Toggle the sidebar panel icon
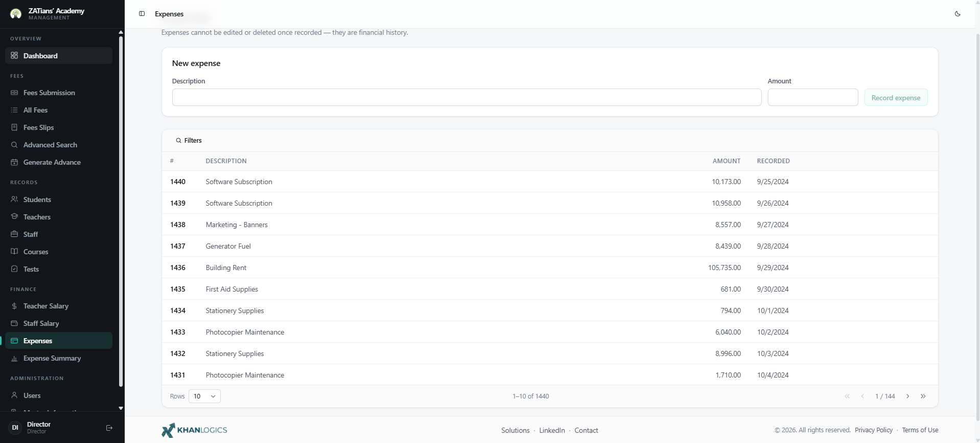Image resolution: width=980 pixels, height=443 pixels. coord(142,14)
